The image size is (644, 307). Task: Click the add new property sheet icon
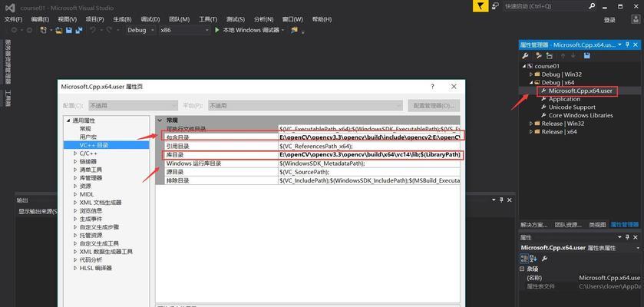(539, 56)
